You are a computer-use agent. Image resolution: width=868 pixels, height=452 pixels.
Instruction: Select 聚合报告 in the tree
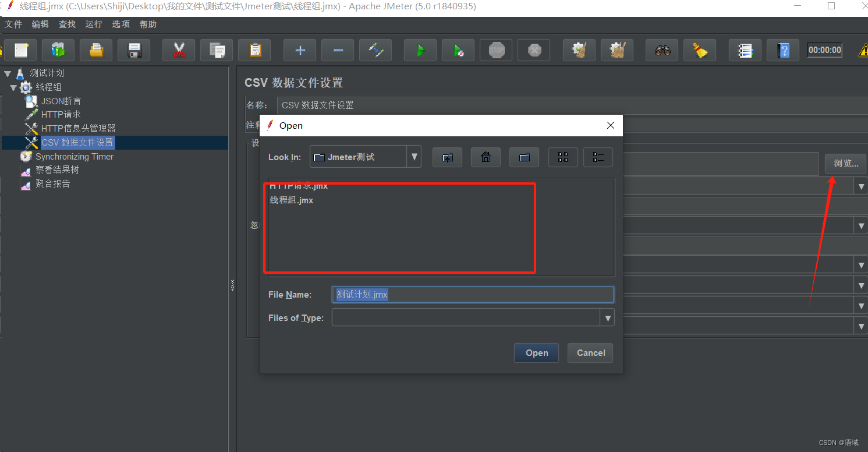point(52,183)
